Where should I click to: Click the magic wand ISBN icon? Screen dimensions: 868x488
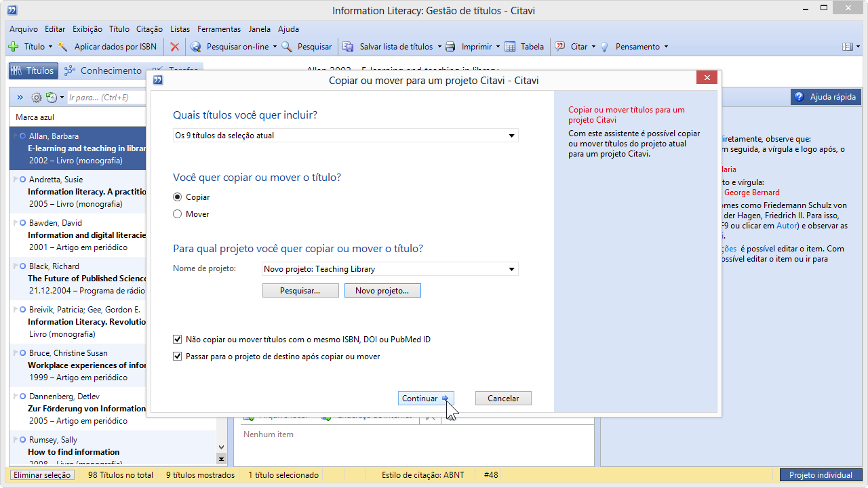coord(62,47)
